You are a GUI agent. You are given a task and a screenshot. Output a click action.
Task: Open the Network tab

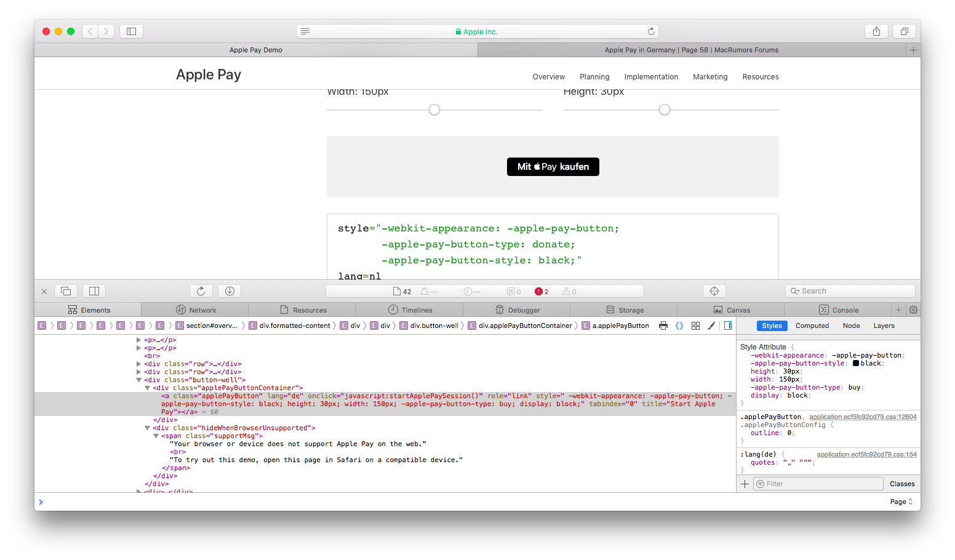[x=195, y=310]
